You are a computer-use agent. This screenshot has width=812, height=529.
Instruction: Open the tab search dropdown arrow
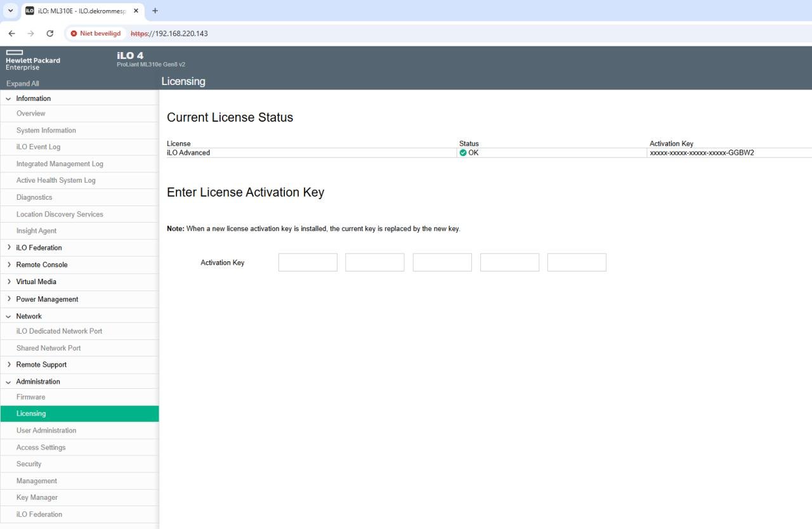(11, 11)
